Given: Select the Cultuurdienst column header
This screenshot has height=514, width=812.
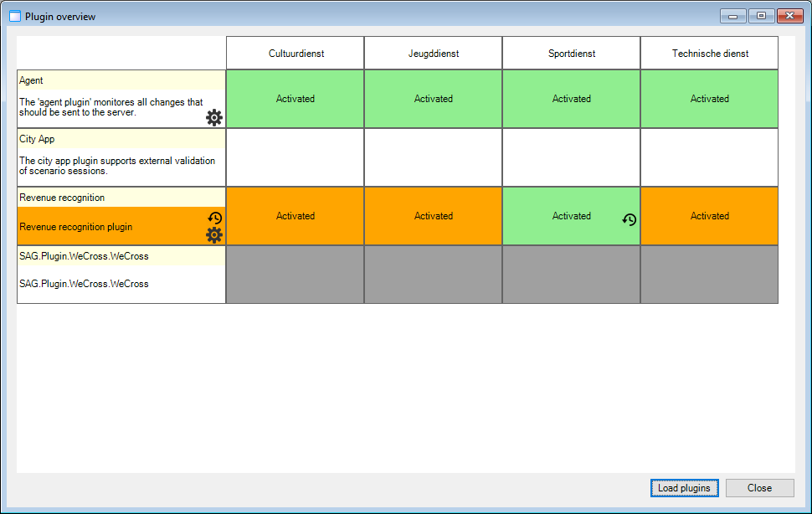Looking at the screenshot, I should point(295,54).
